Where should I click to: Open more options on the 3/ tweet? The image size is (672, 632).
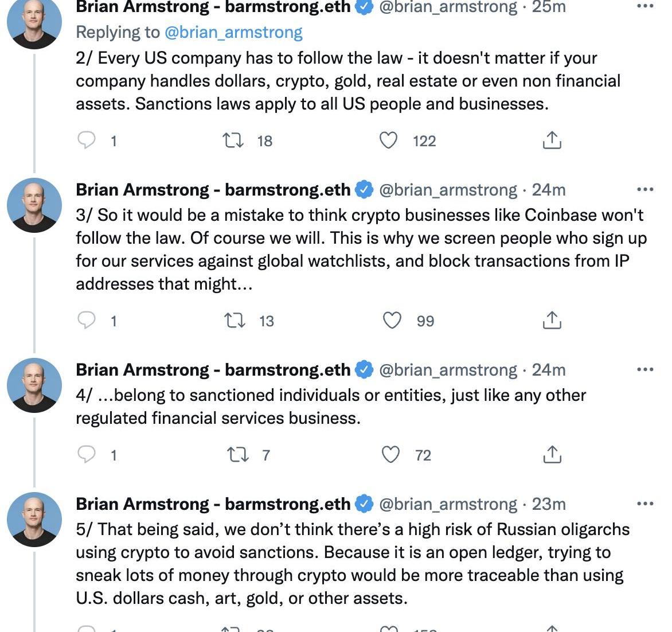[645, 189]
